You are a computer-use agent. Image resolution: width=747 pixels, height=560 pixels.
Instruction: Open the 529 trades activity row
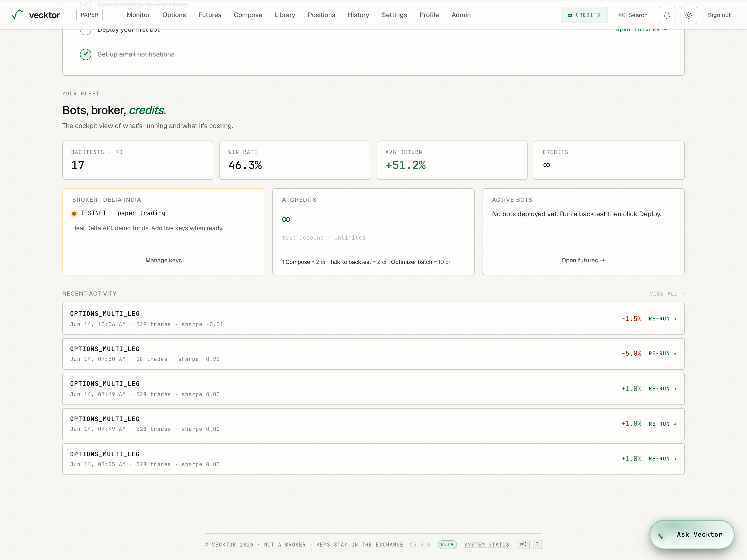373,319
